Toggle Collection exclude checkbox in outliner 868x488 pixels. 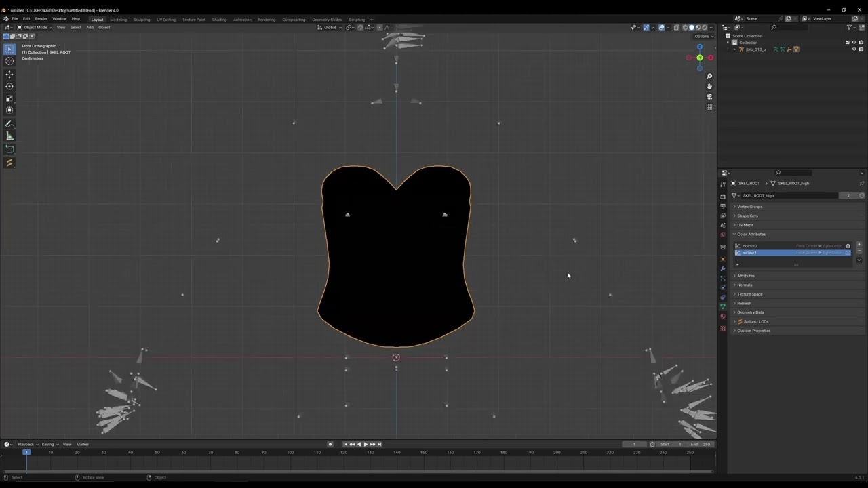pyautogui.click(x=847, y=43)
